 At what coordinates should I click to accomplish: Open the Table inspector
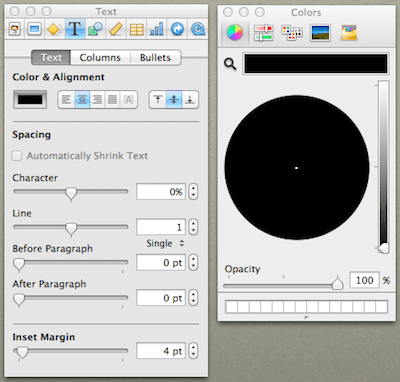[136, 29]
